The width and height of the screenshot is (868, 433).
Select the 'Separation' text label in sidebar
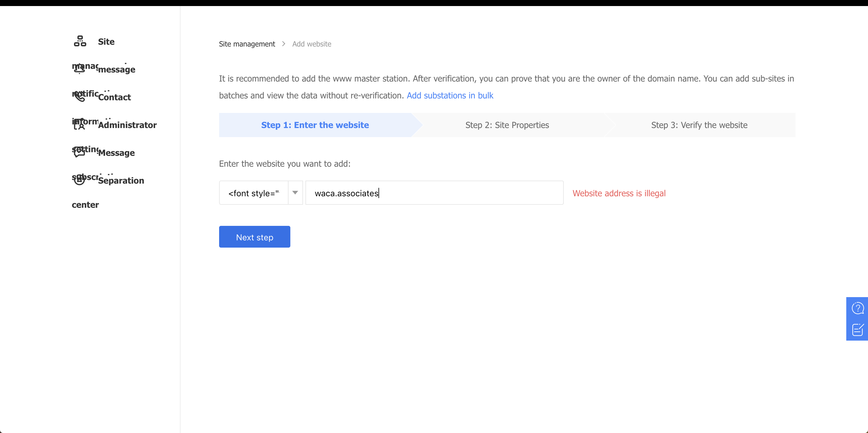121,181
